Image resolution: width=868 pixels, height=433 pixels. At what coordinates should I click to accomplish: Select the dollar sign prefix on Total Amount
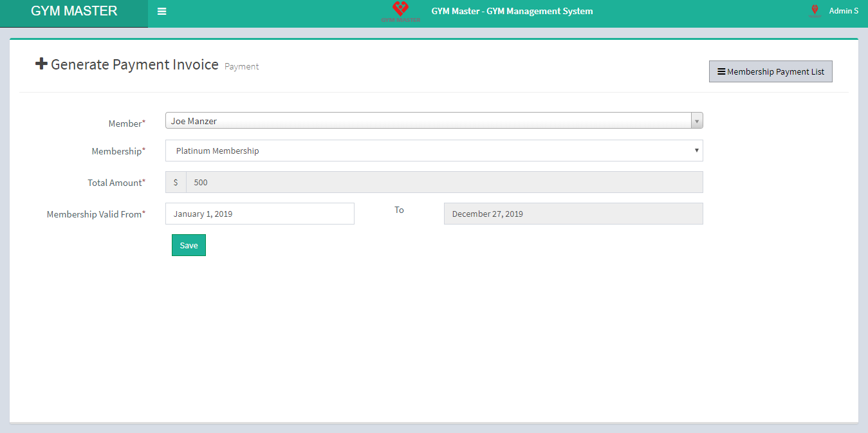click(x=175, y=182)
